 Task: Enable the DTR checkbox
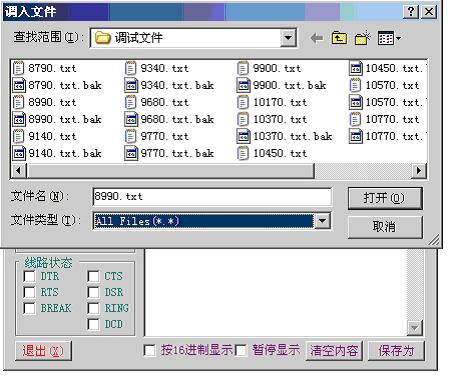pos(29,276)
